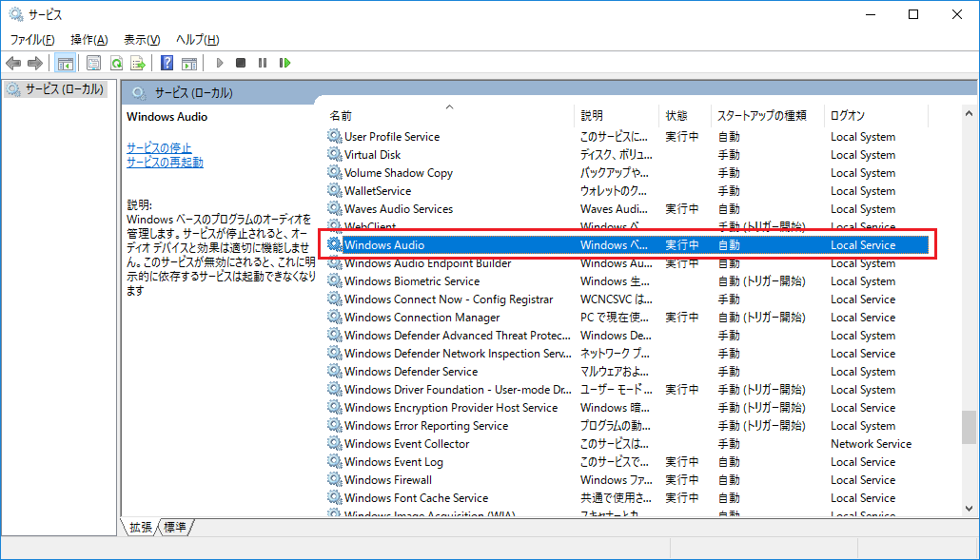Stop the service with the stop icon
This screenshot has width=980, height=560.
(241, 63)
